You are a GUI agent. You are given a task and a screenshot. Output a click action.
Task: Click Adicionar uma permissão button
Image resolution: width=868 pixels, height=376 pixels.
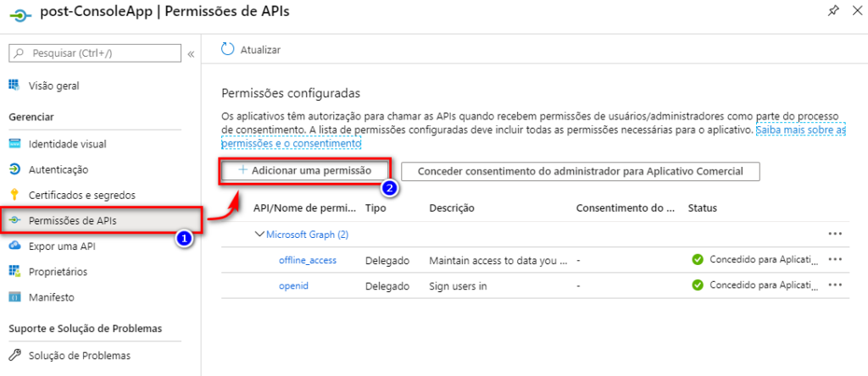tap(305, 170)
